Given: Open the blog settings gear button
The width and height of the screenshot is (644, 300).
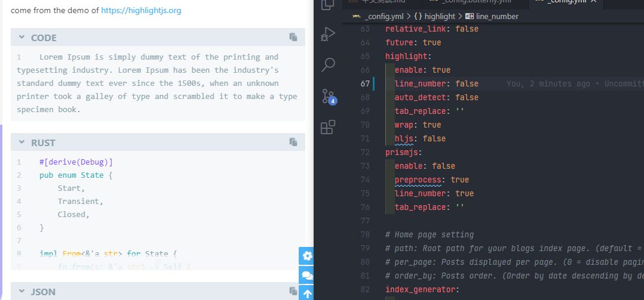Looking at the screenshot, I should click(x=306, y=256).
